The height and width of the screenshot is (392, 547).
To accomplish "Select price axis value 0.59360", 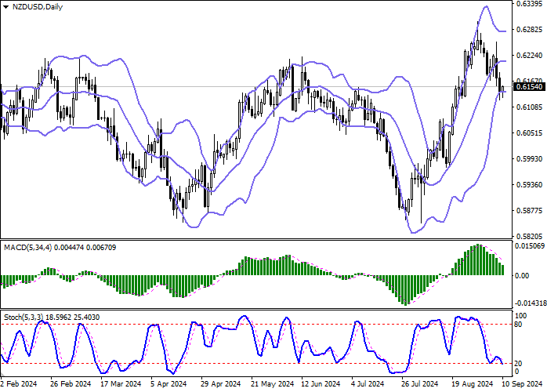I will click(x=530, y=185).
